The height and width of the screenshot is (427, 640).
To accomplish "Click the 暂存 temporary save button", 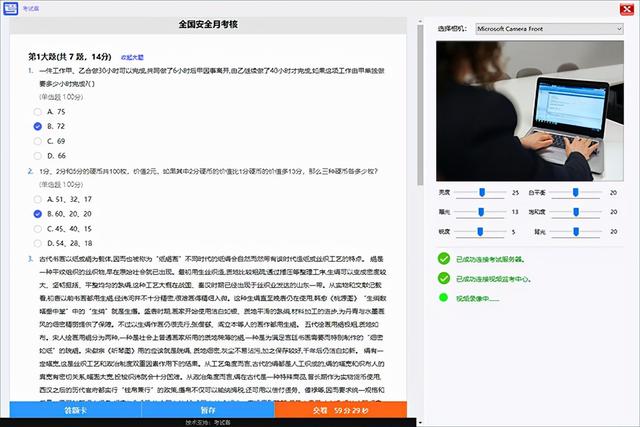I will tap(208, 410).
